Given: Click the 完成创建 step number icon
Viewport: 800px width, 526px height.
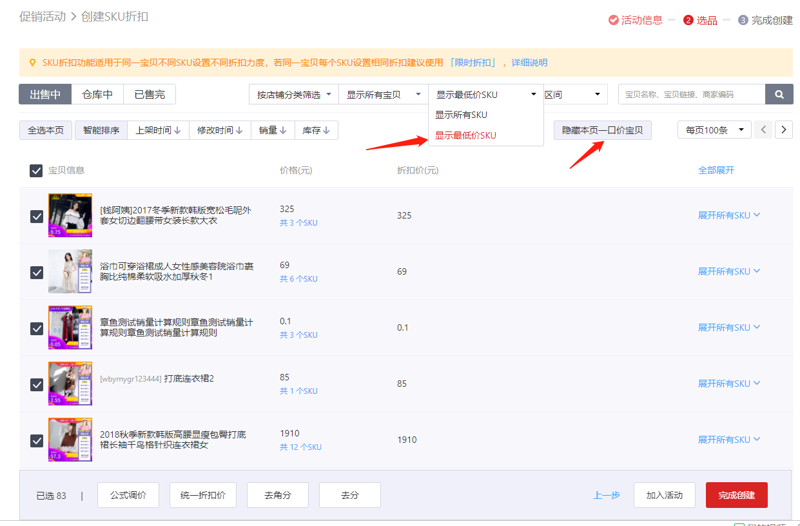Looking at the screenshot, I should click(743, 20).
